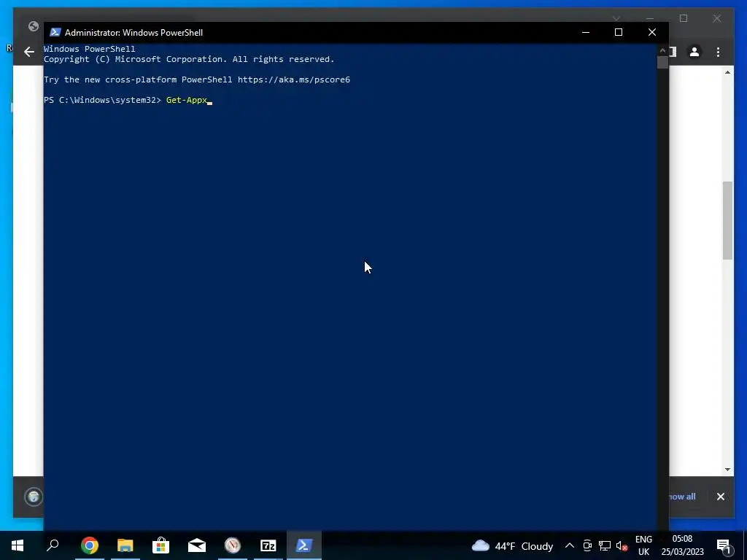Open the Action Center notifications icon
This screenshot has width=747, height=560.
coord(724,545)
